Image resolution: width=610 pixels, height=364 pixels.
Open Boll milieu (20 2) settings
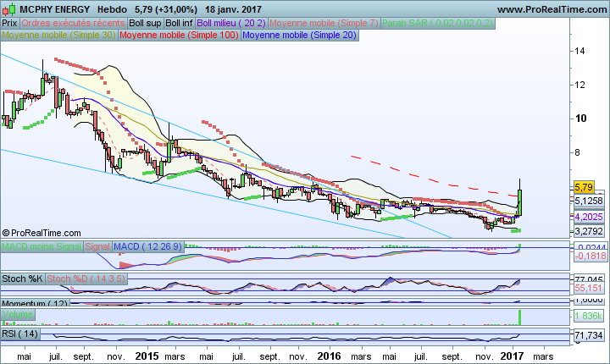[x=231, y=24]
